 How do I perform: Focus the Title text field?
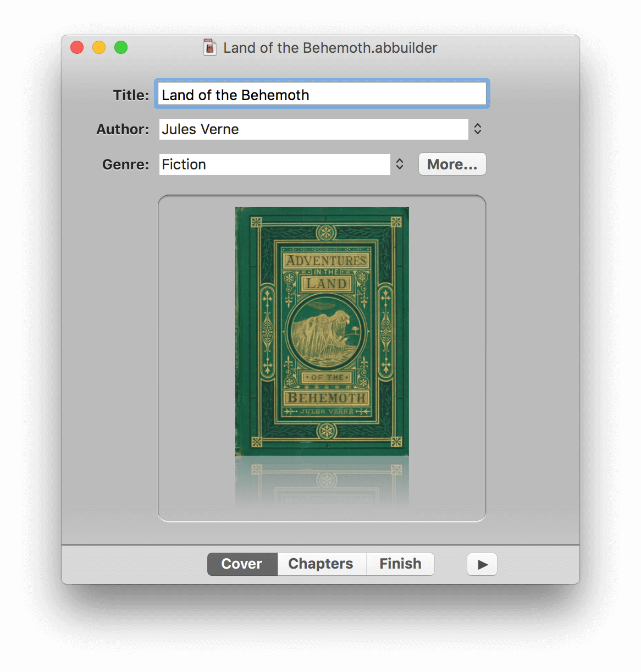322,94
